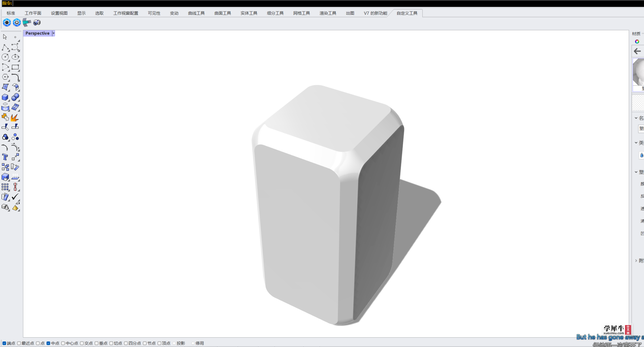This screenshot has height=347, width=644.
Task: Switch to the 标准 toolbar tab
Action: (11, 13)
